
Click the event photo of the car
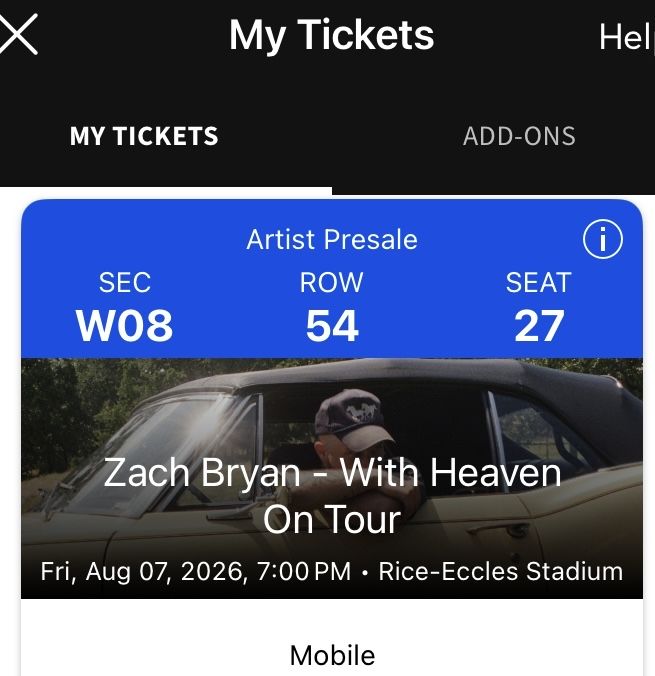click(x=200, y=410)
